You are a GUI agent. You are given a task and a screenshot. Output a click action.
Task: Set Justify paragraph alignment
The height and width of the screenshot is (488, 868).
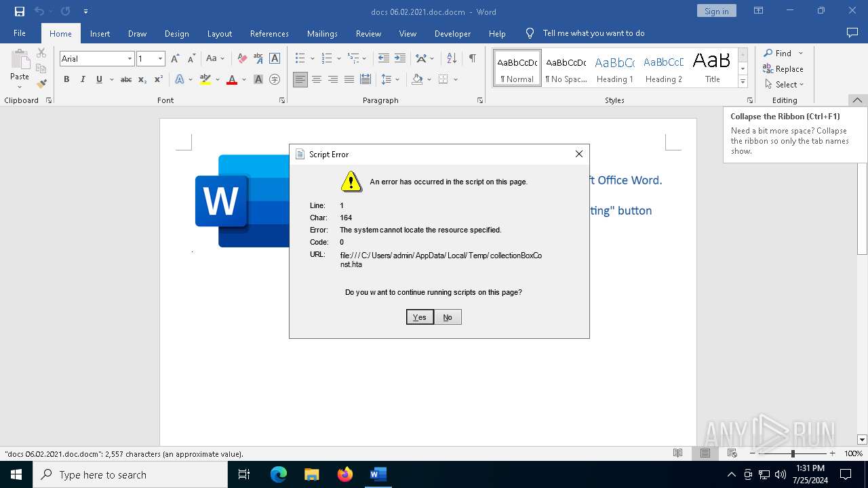(349, 79)
